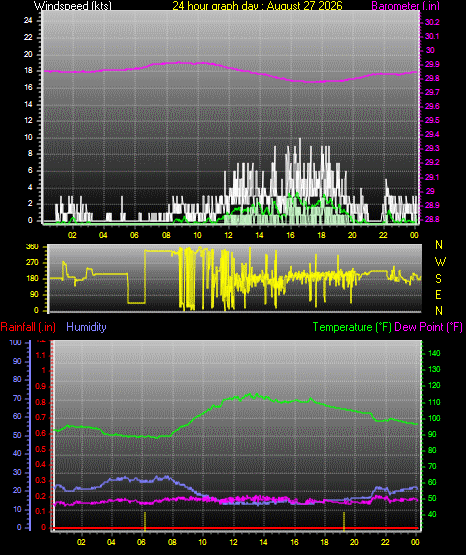Click windspeed scale value "14" on the left axis
466x555 pixels.
[x=28, y=104]
